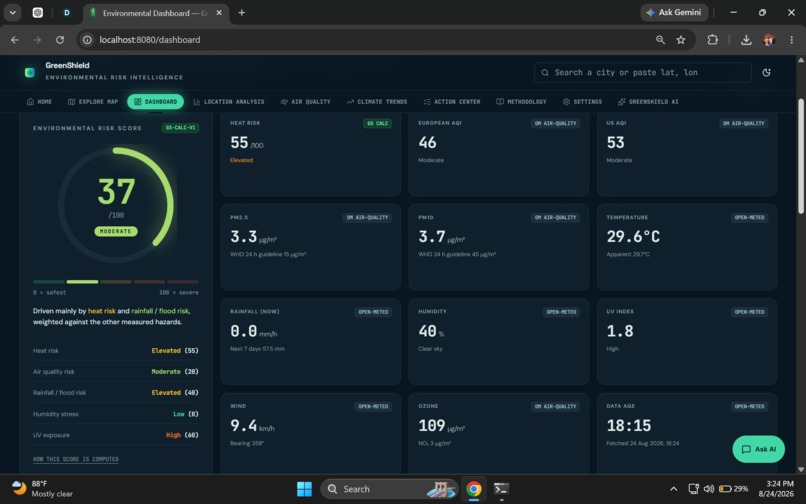Click the European AQI 46 card
The image size is (806, 504).
pyautogui.click(x=499, y=154)
